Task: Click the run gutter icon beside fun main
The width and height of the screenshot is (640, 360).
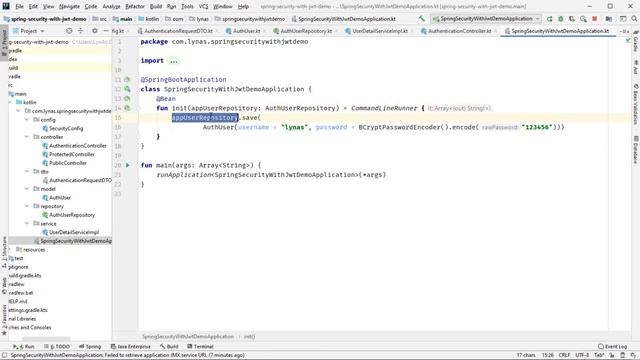Action: pos(128,165)
